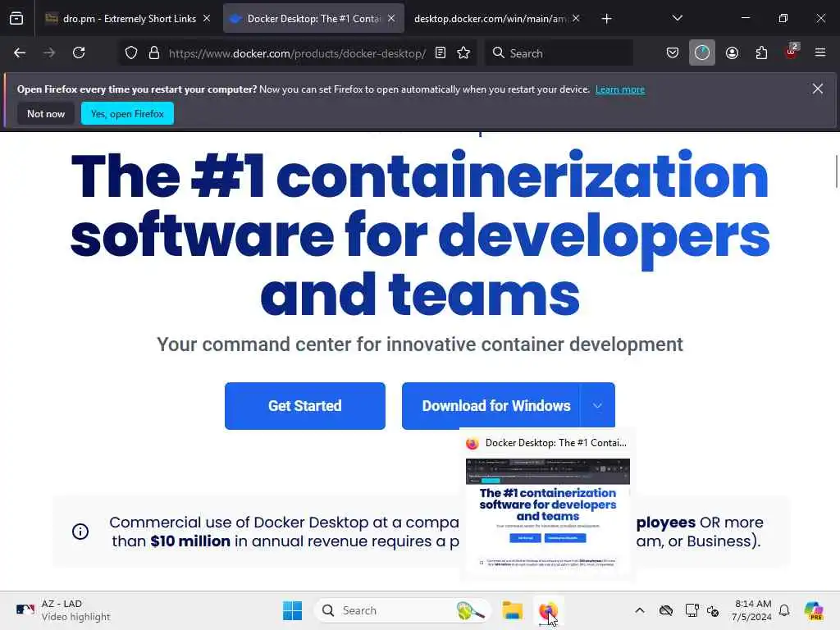Image resolution: width=840 pixels, height=630 pixels.
Task: Open File Explorer from the taskbar
Action: (512, 610)
